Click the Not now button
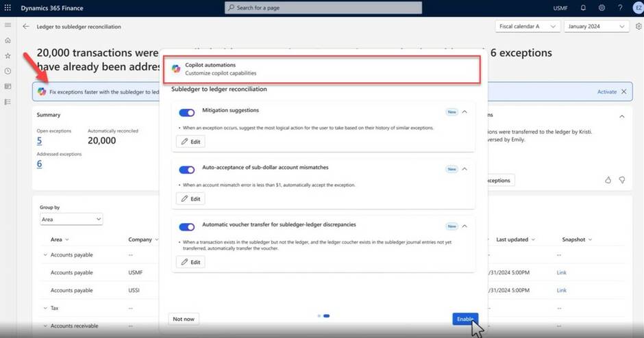The height and width of the screenshot is (338, 644). coord(183,319)
